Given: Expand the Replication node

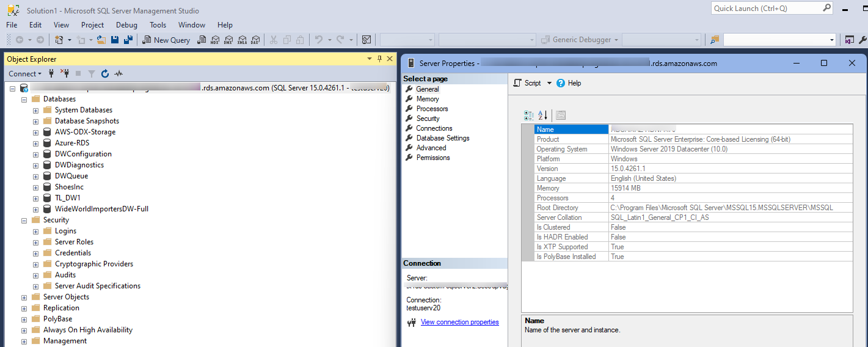Looking at the screenshot, I should tap(24, 308).
